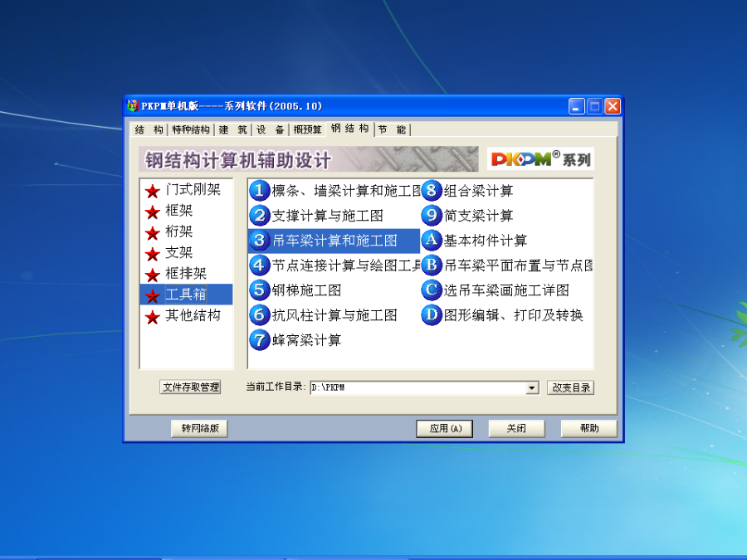Select 桁架 in the module list
The image size is (747, 560).
coord(178,231)
